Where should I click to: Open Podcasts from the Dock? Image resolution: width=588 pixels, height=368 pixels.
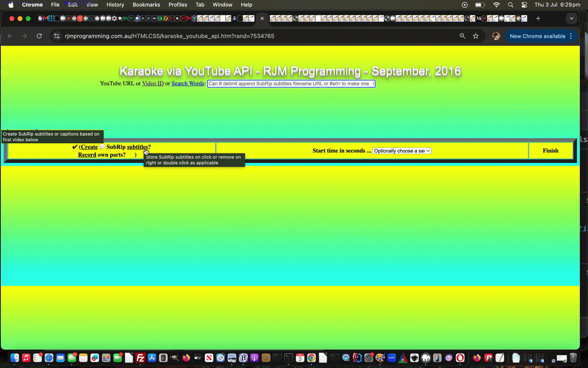click(254, 358)
